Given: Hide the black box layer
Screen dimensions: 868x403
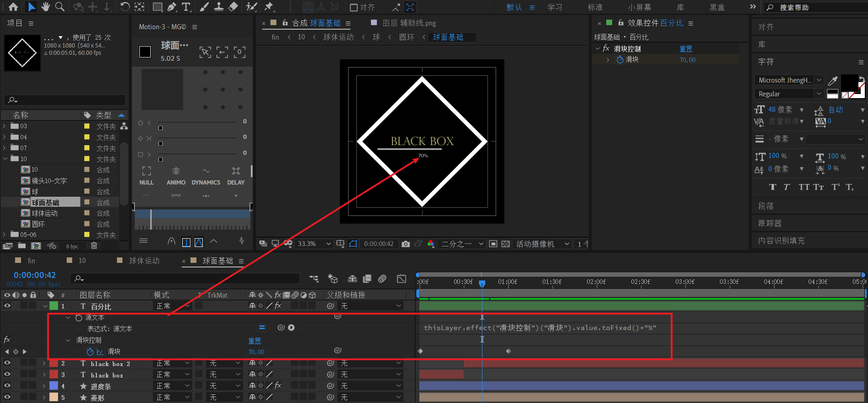Looking at the screenshot, I should click(x=7, y=374).
